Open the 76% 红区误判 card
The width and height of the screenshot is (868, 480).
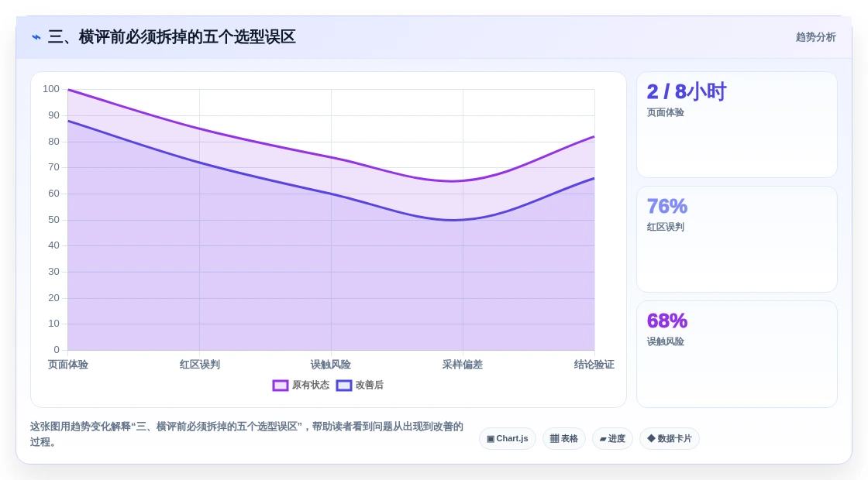tap(737, 239)
